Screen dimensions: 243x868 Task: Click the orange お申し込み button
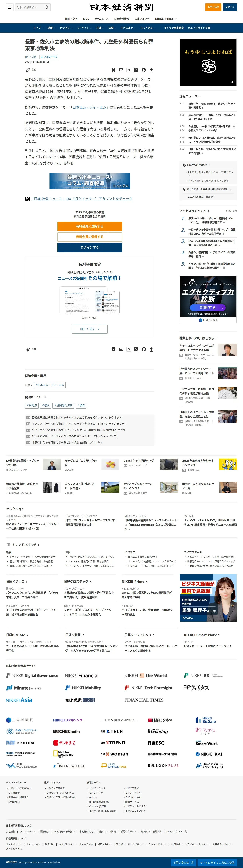[213, 7]
